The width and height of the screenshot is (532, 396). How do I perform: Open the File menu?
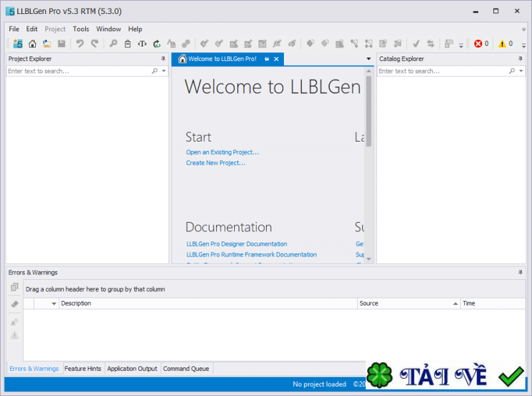[14, 29]
